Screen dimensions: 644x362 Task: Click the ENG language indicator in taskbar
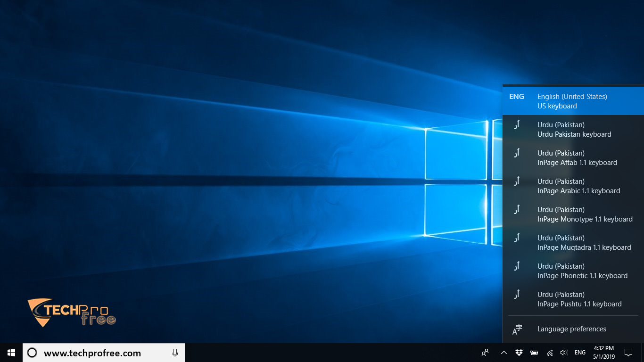580,353
